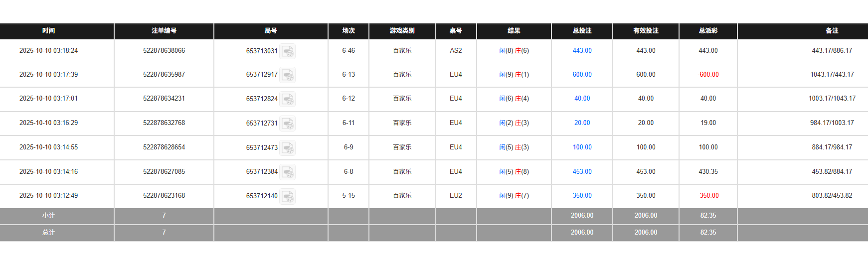The width and height of the screenshot is (868, 258).
Task: Click the blue 100.00 total bet link
Action: coord(582,147)
